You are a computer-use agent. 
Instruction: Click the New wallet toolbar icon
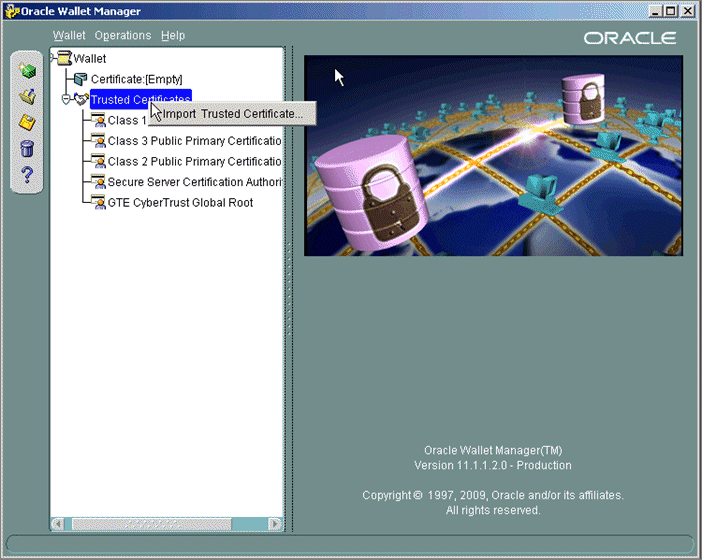27,70
